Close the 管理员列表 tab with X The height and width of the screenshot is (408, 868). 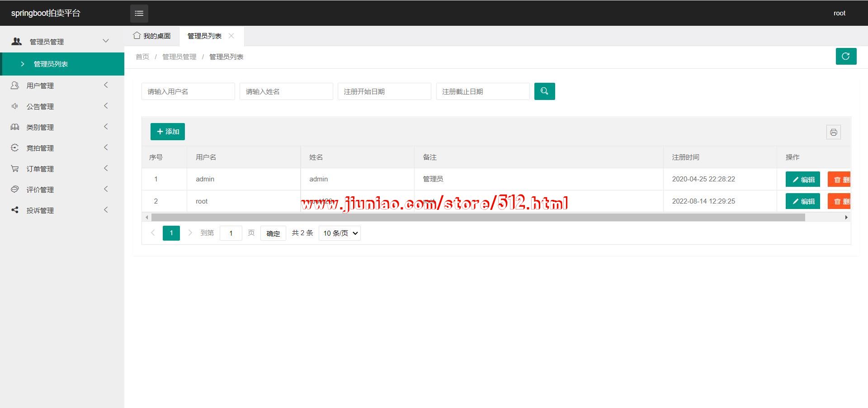[231, 36]
